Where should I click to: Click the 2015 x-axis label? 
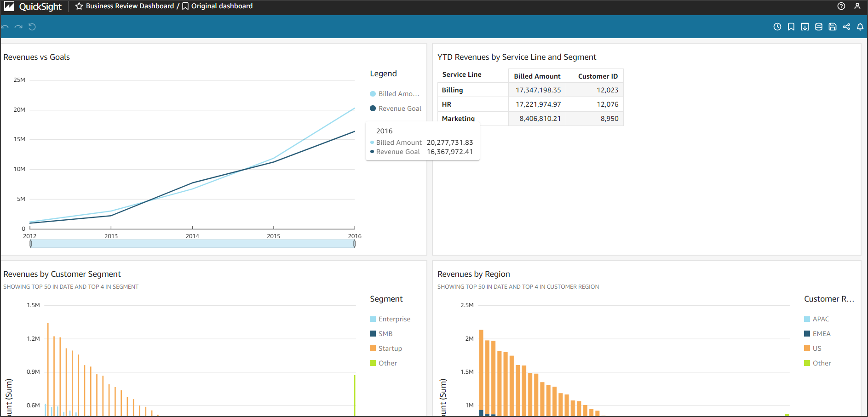(x=274, y=236)
